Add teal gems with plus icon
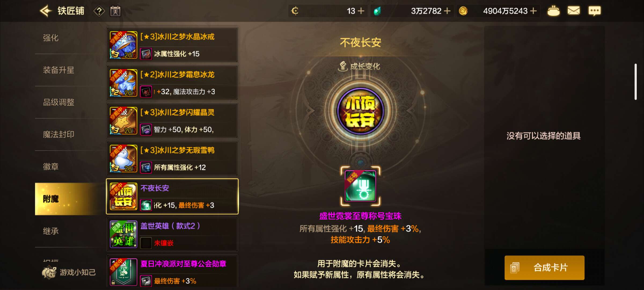The height and width of the screenshot is (290, 644). [447, 11]
